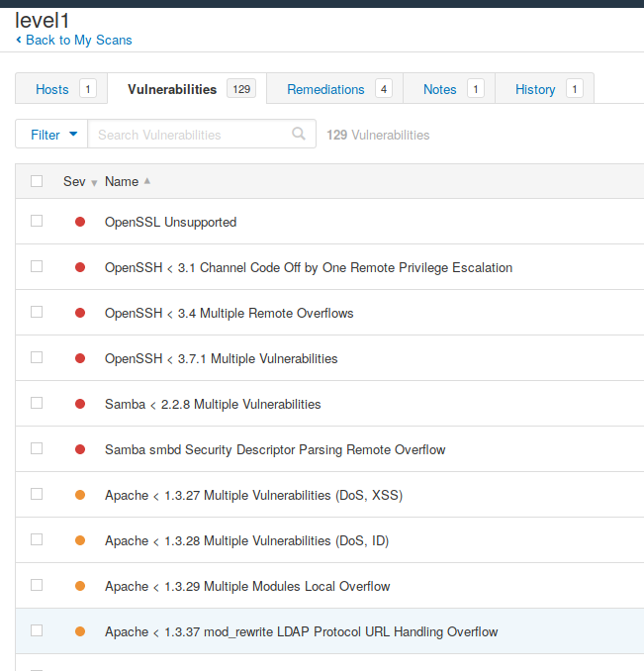The height and width of the screenshot is (671, 644).
Task: Go back to My Scans
Action: tap(79, 40)
